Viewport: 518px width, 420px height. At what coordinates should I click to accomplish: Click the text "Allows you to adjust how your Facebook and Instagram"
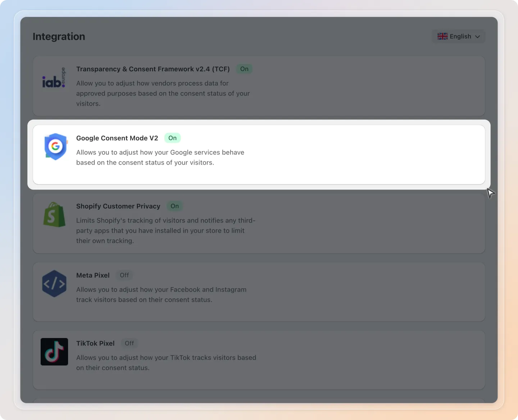161,289
